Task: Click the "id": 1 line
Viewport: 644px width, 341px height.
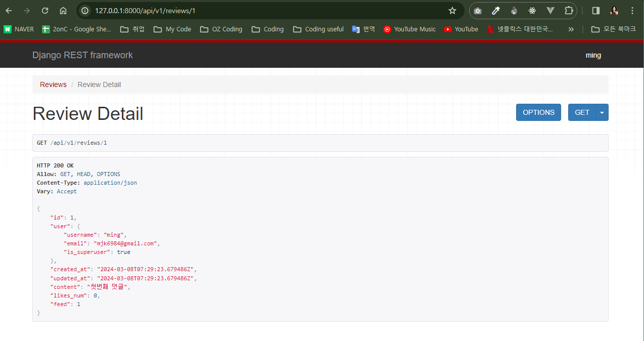Action: click(x=63, y=218)
